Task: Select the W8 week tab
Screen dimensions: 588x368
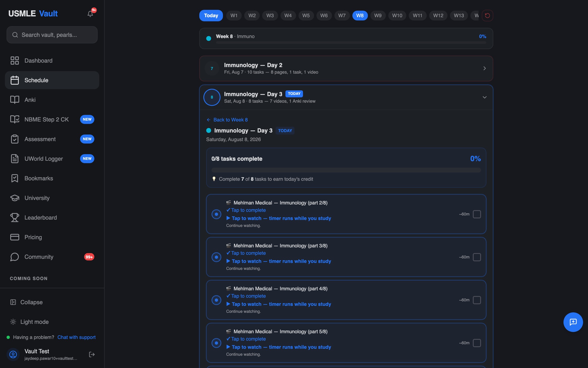Action: pyautogui.click(x=360, y=16)
